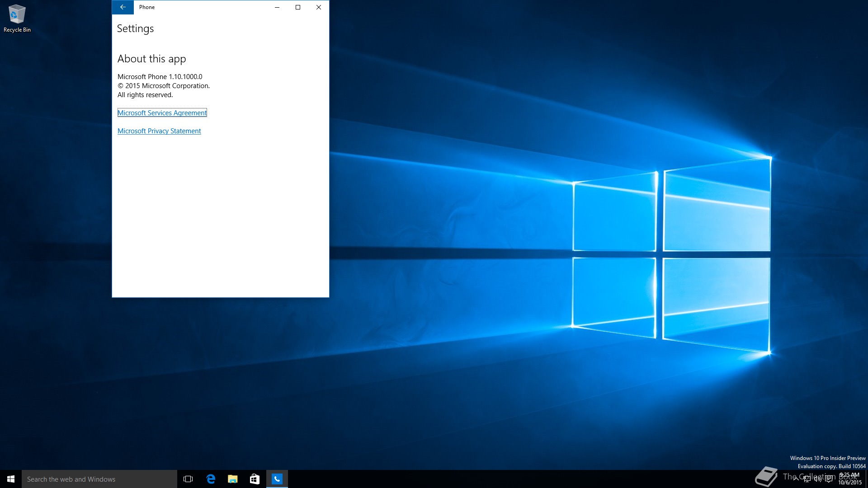Launch Microsoft Edge from the taskbar
The height and width of the screenshot is (488, 868).
point(211,479)
